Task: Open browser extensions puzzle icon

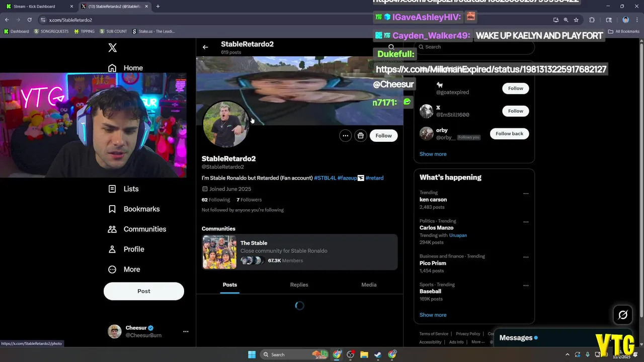Action: [x=592, y=20]
